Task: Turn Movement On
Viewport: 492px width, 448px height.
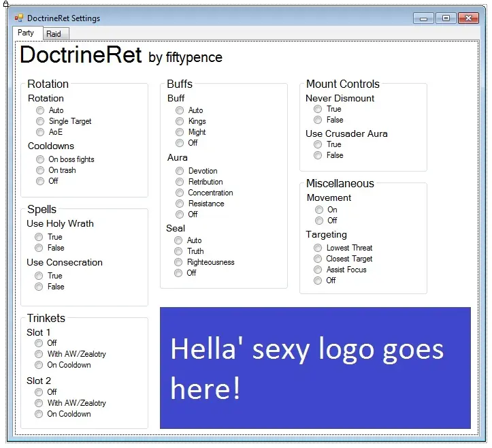Action: tap(319, 210)
